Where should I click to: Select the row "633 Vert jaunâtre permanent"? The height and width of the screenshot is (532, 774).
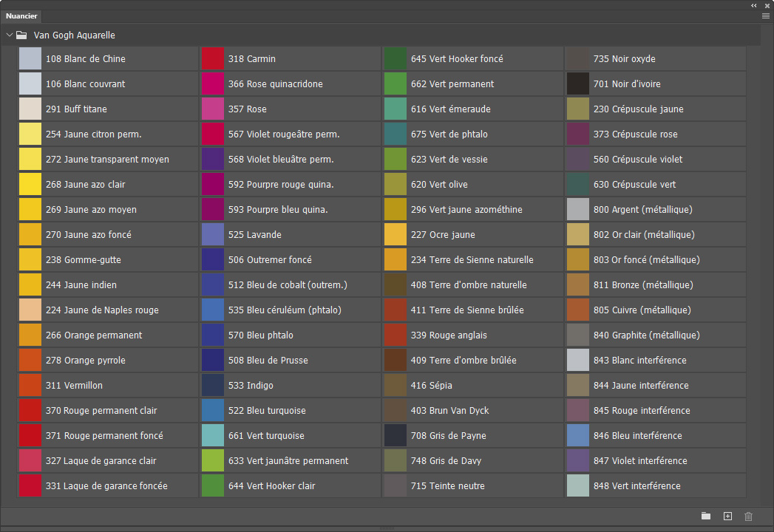[291, 460]
